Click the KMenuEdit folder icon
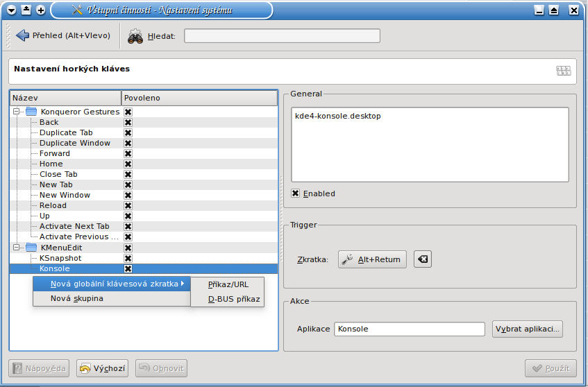This screenshot has height=387, width=588. (x=31, y=248)
